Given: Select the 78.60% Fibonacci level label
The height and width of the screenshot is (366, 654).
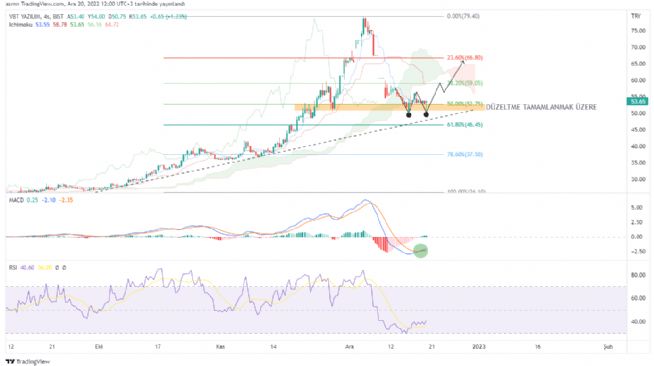Looking at the screenshot, I should [465, 154].
